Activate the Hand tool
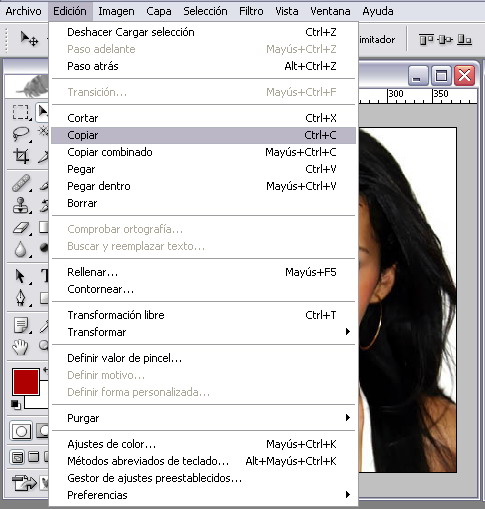Screen dimensions: 485x509 (20, 347)
